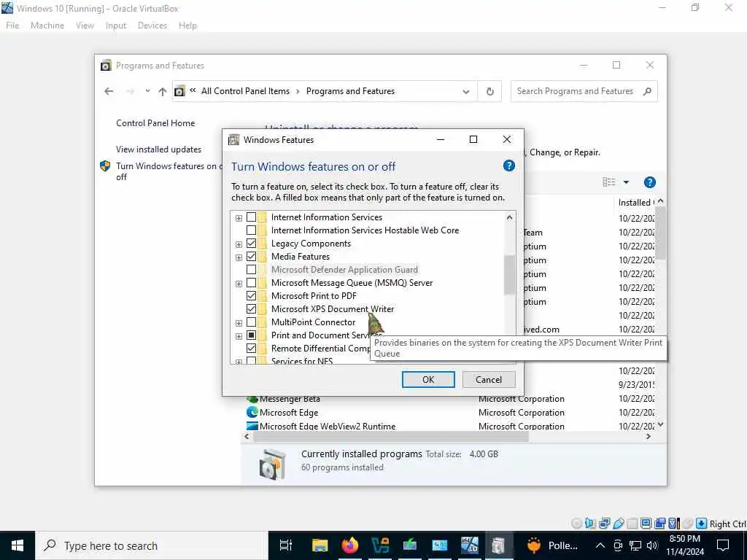Open the address bar history dropdown
The height and width of the screenshot is (560, 747).
466,91
